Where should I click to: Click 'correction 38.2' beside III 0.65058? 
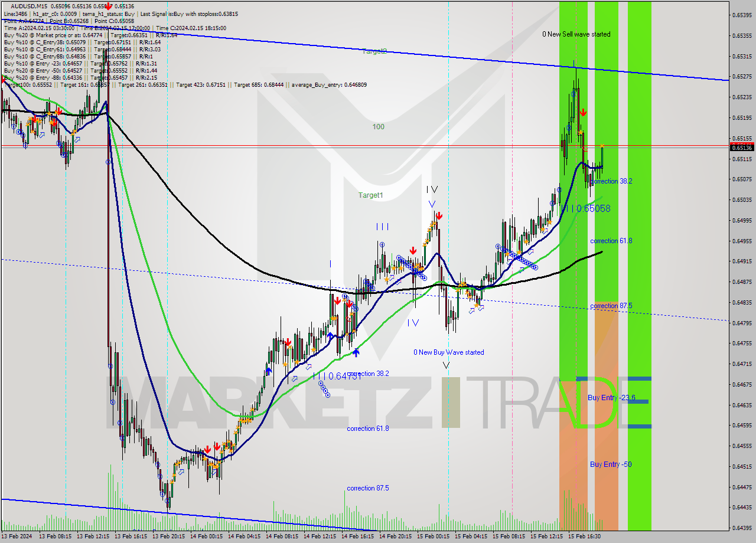click(x=611, y=181)
